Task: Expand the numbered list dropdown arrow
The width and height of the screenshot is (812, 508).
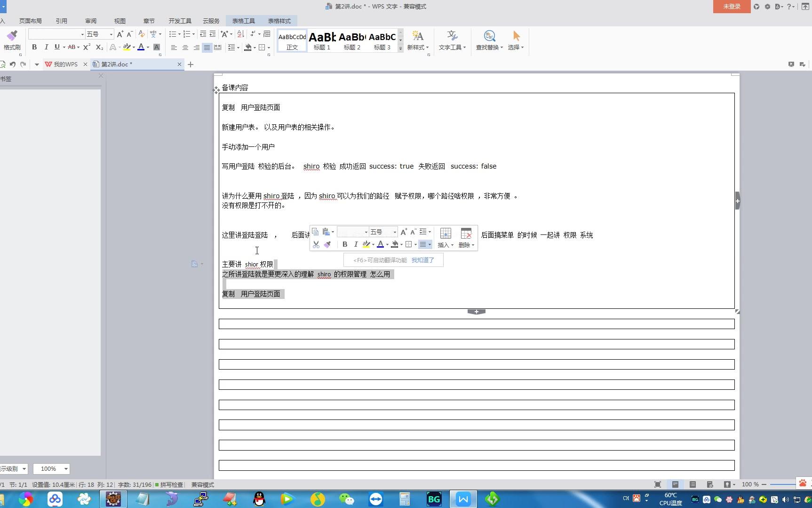Action: (193, 34)
